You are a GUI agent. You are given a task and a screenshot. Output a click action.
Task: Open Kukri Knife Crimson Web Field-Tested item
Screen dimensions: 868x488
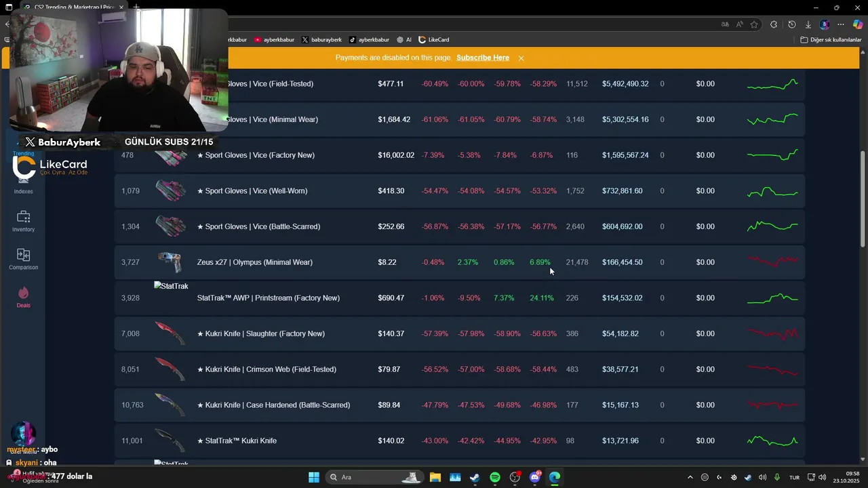tap(267, 369)
